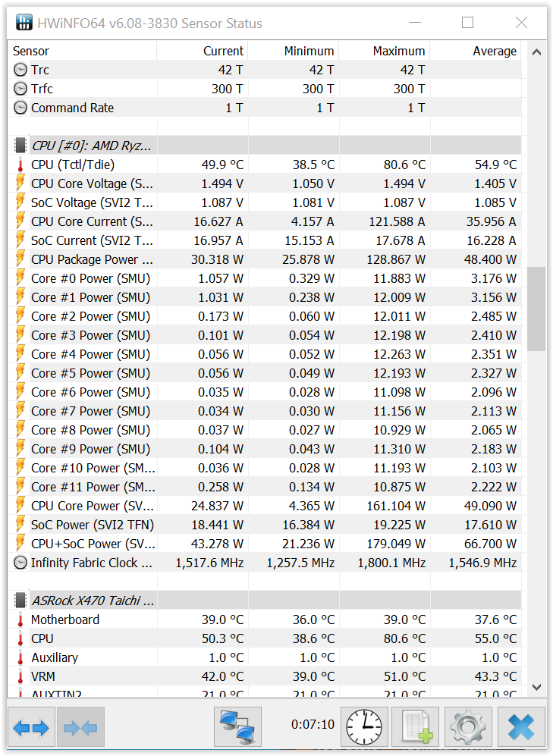Click the 300 T current Trfc value
The height and width of the screenshot is (756, 553).
[227, 89]
